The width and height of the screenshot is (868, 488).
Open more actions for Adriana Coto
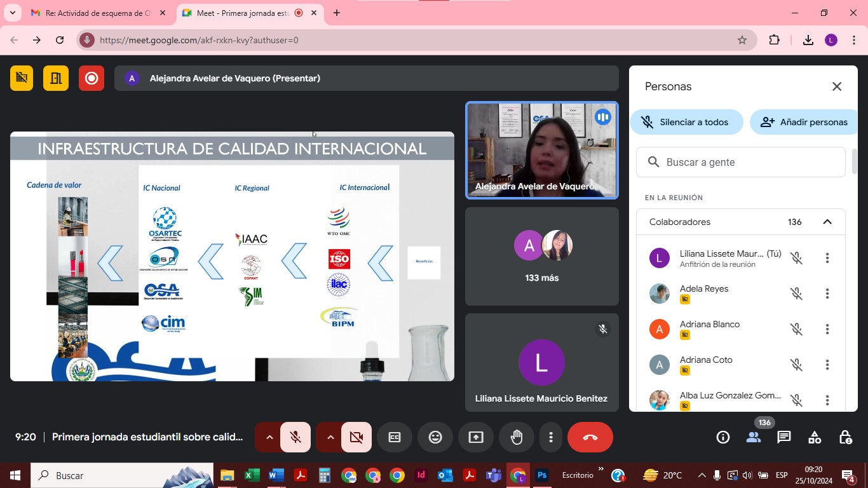(827, 365)
